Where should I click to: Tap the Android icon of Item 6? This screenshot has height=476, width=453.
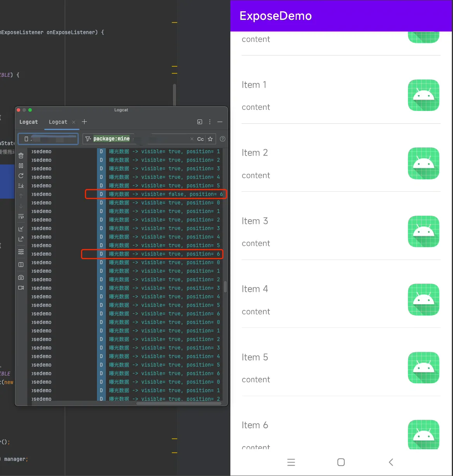[424, 434]
